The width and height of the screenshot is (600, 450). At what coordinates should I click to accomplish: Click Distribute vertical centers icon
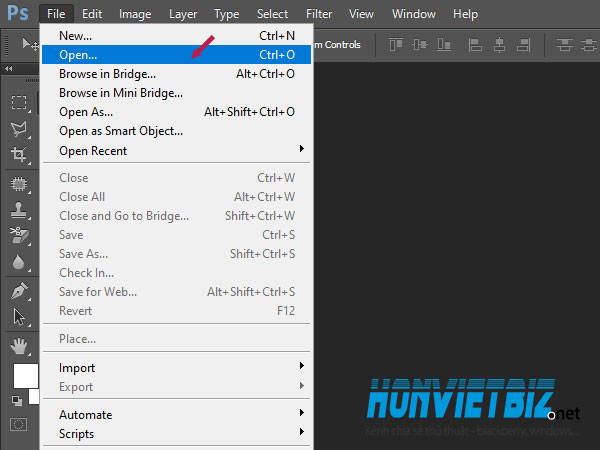pos(589,45)
